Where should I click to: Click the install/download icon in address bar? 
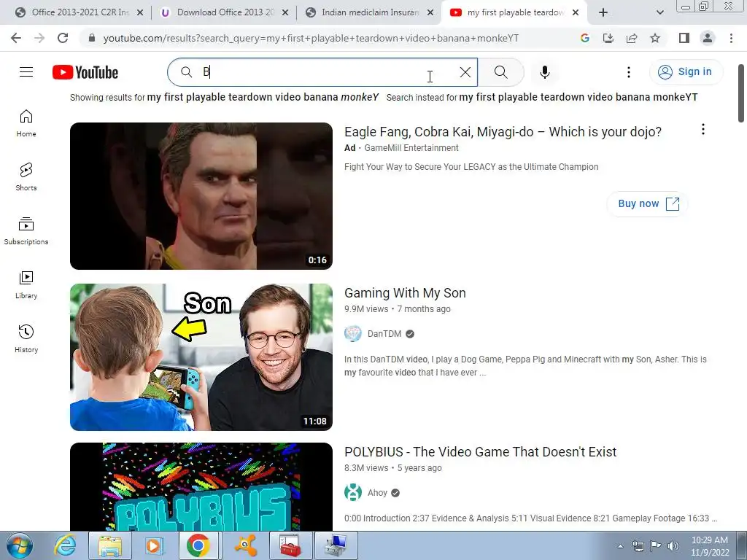(608, 38)
